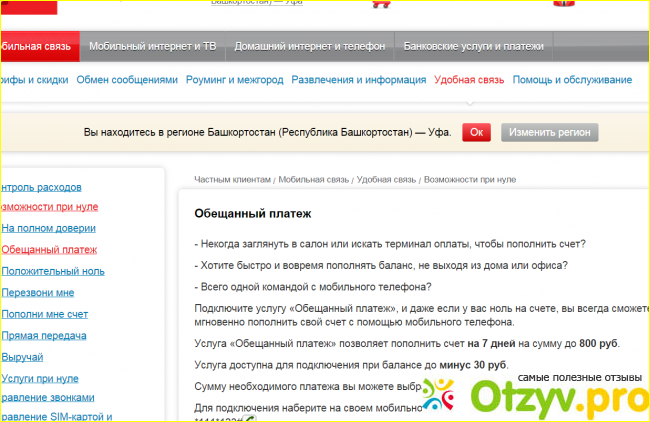Go to Роуминг и межгород section
The width and height of the screenshot is (650, 422).
click(234, 79)
